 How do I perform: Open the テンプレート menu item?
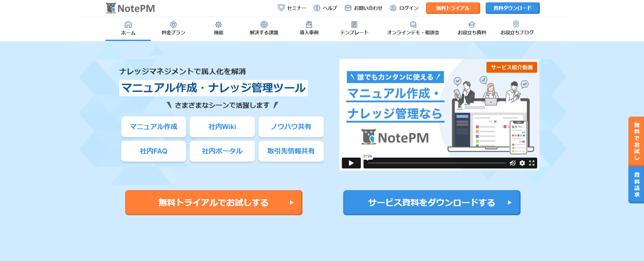(x=354, y=33)
